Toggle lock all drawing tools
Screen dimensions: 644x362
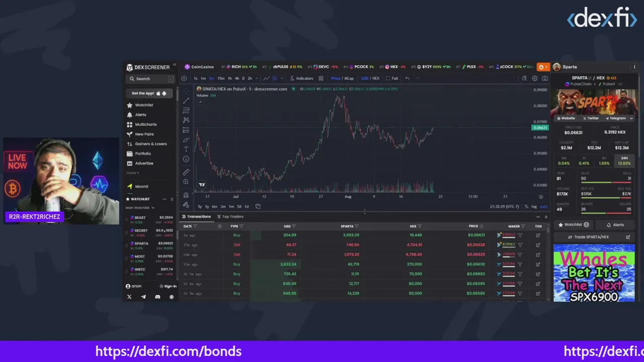186,205
